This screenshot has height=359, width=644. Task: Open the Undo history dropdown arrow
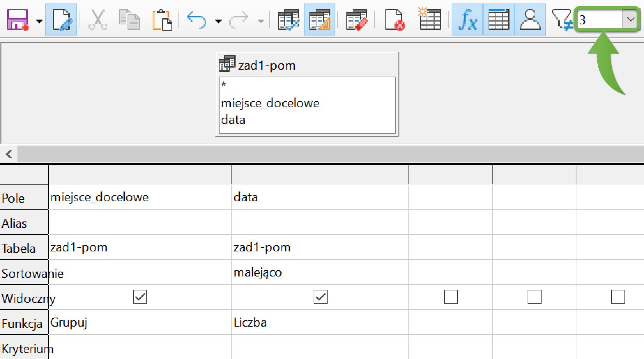click(x=219, y=21)
